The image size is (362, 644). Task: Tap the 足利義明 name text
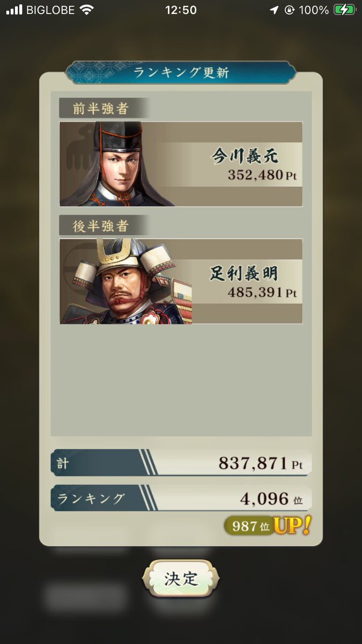(243, 274)
